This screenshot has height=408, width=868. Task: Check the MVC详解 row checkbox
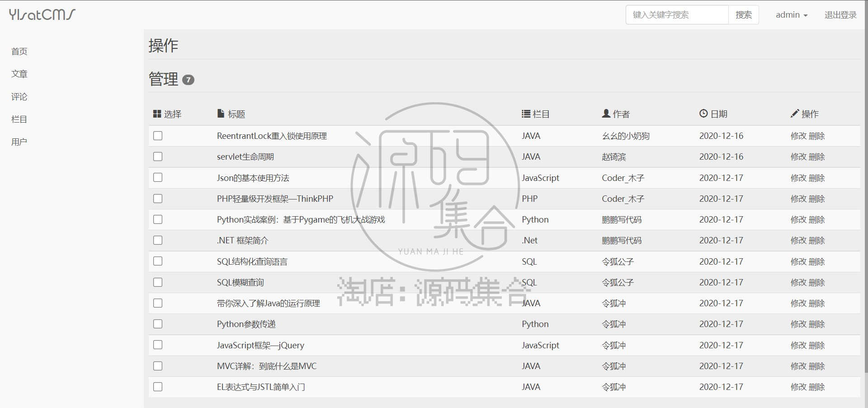158,366
